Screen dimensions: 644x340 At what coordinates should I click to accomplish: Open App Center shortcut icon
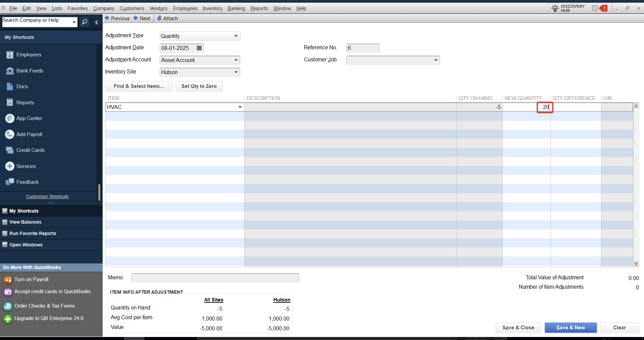(x=10, y=118)
